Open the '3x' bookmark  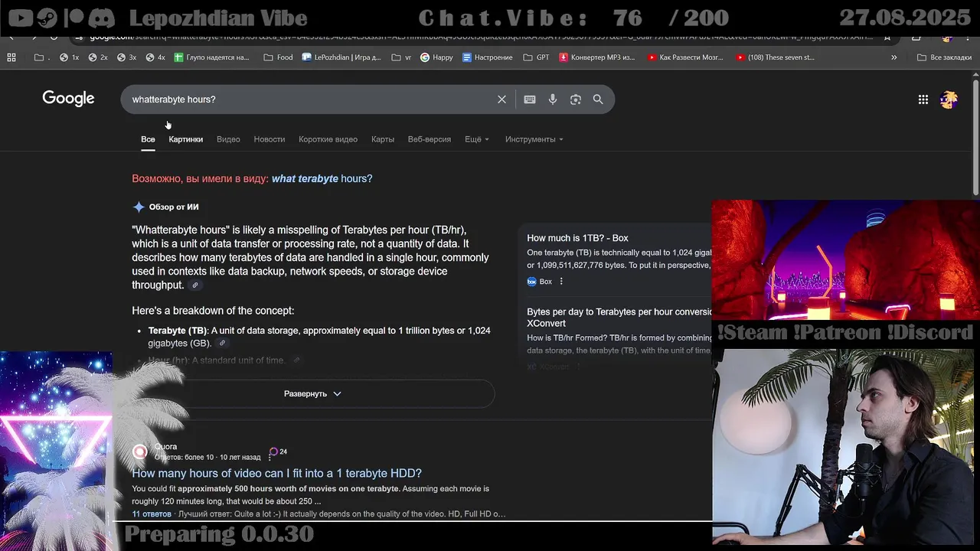127,57
